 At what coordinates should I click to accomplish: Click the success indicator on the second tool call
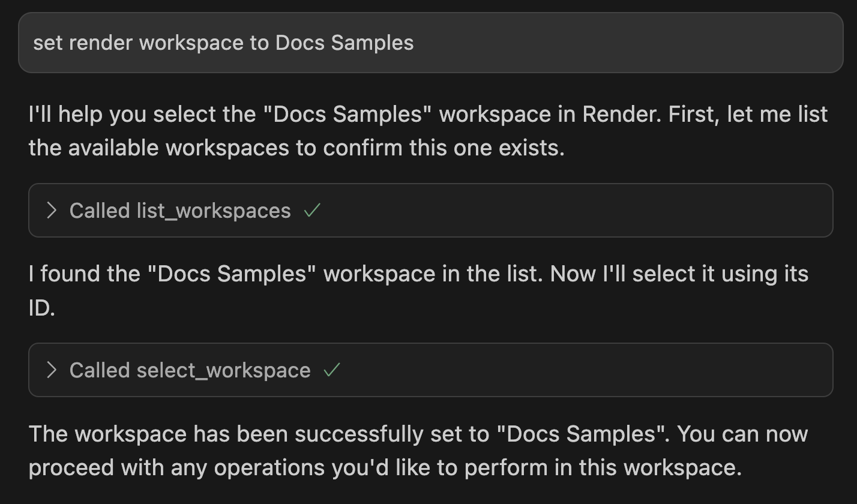[x=332, y=370]
